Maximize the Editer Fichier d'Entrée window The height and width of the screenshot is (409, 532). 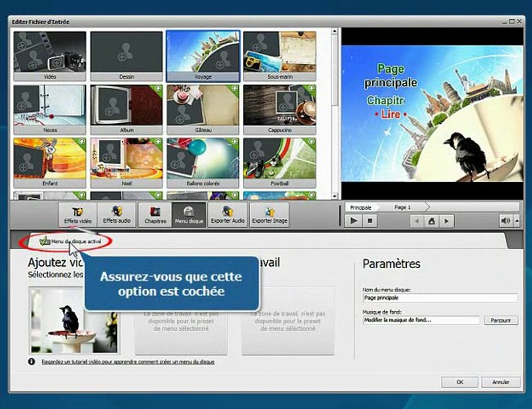[512, 22]
